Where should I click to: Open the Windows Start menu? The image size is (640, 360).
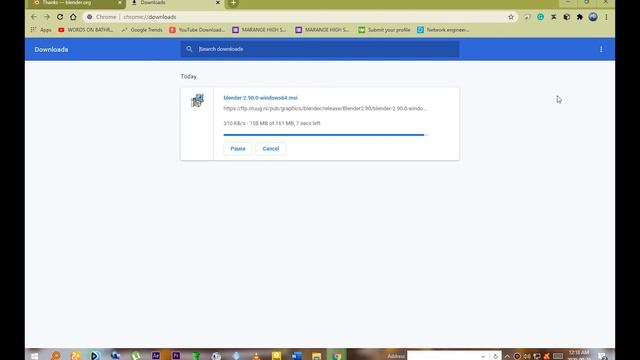tap(35, 356)
